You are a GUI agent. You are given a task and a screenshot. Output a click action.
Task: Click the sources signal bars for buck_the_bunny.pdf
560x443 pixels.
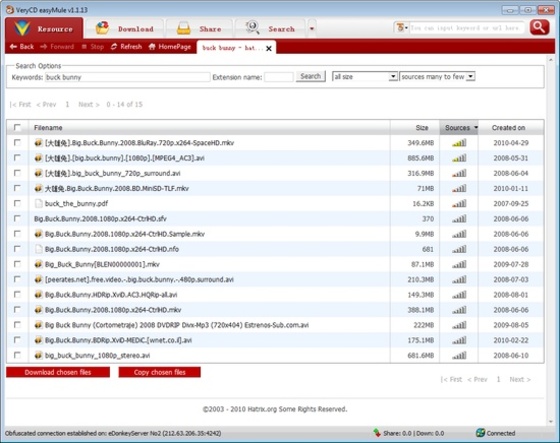click(x=459, y=204)
